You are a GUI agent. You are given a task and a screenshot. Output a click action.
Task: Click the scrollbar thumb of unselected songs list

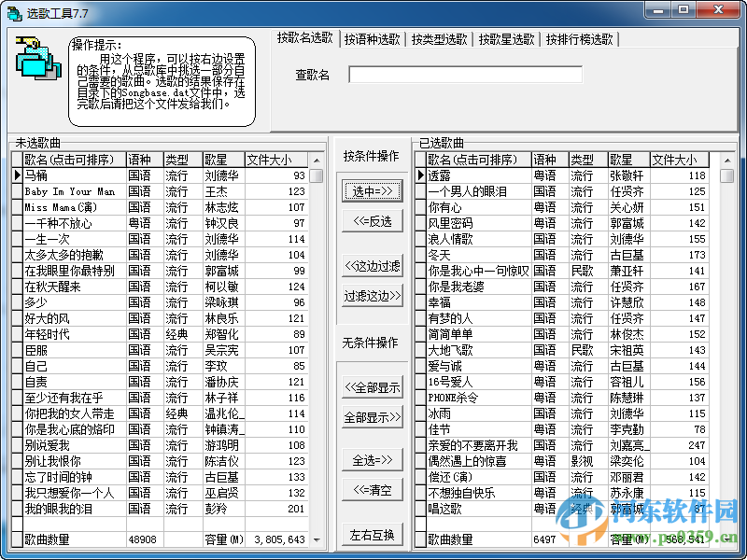[317, 175]
